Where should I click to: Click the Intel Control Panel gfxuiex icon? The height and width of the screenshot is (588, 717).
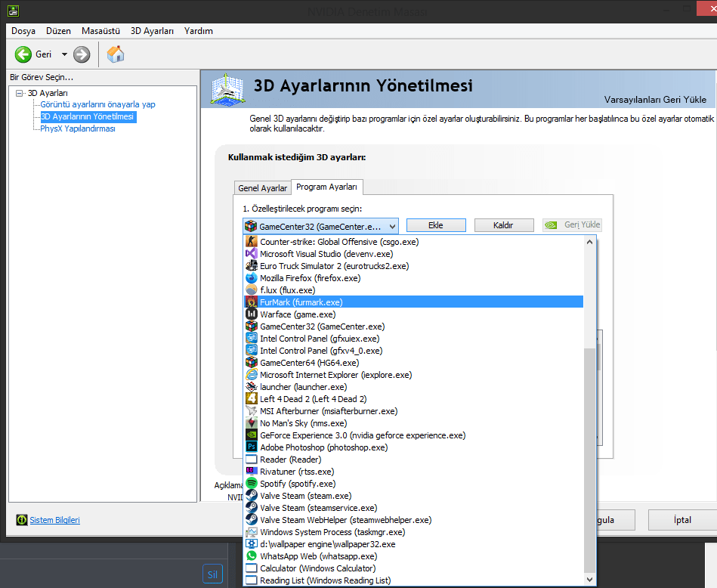[x=251, y=339]
